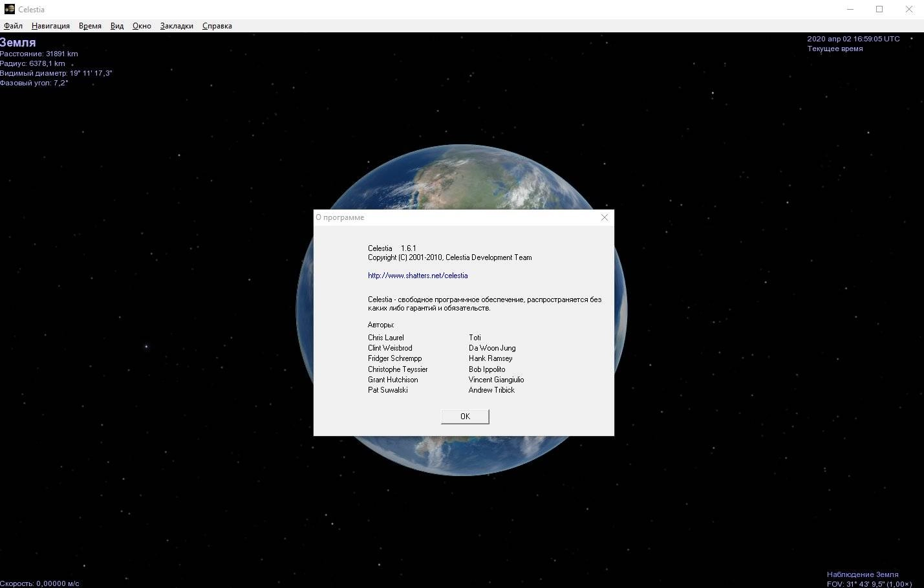
Task: Click the Copyright 2001-2010 line
Action: click(450, 257)
